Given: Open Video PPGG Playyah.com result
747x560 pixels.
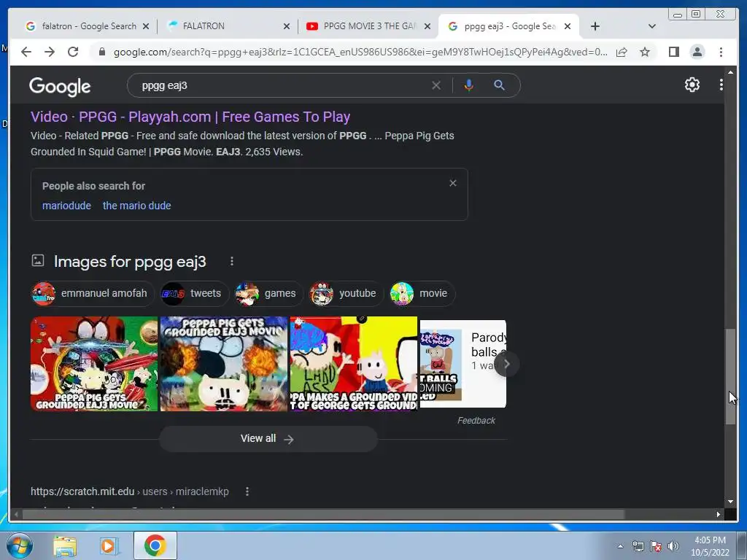Looking at the screenshot, I should [x=190, y=117].
